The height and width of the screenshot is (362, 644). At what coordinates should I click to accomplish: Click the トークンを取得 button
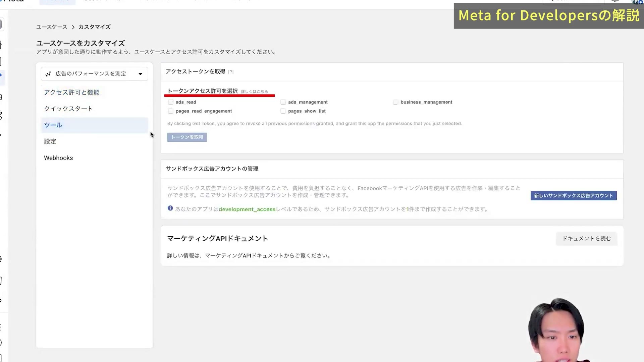(187, 137)
